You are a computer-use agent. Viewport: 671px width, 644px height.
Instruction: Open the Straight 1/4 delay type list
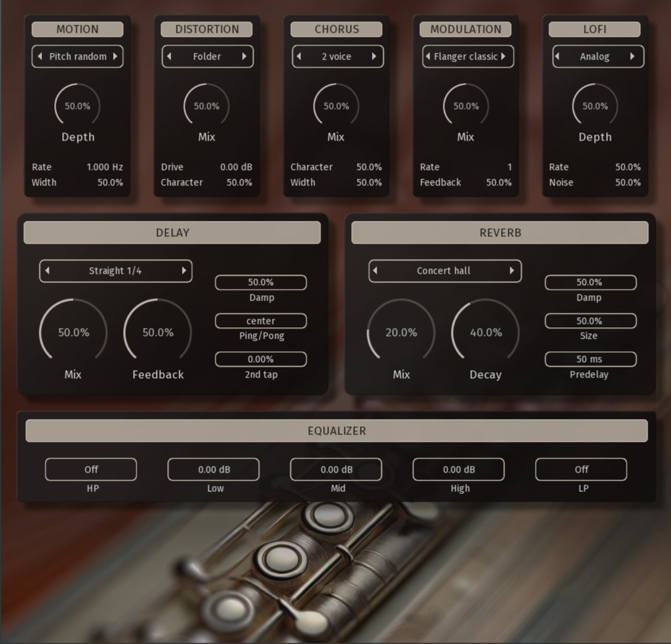tap(115, 271)
